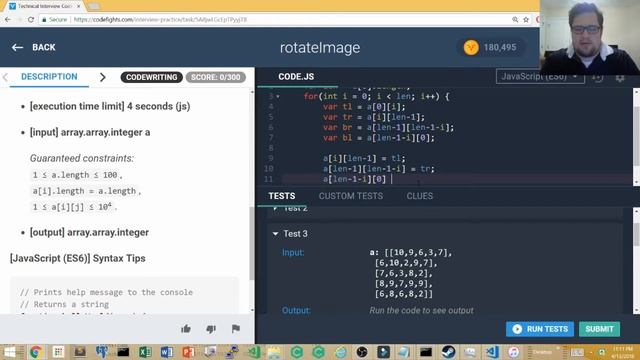
Task: Open Word from the taskbar
Action: pos(167,351)
